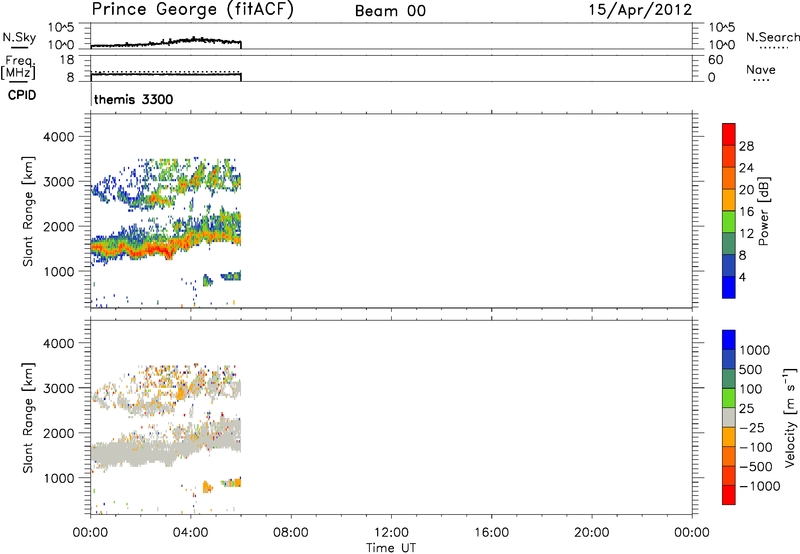Click the 20:00 time axis tick label
The image size is (800, 554).
591,533
